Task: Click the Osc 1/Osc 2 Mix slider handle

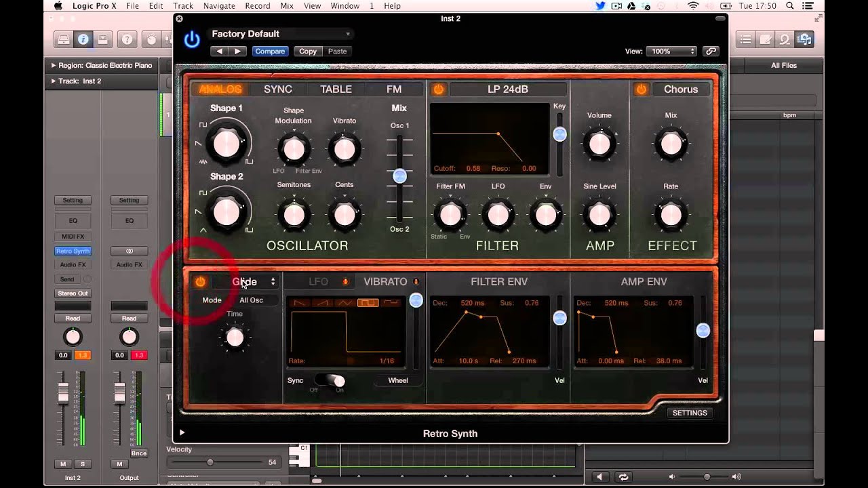Action: coord(400,176)
